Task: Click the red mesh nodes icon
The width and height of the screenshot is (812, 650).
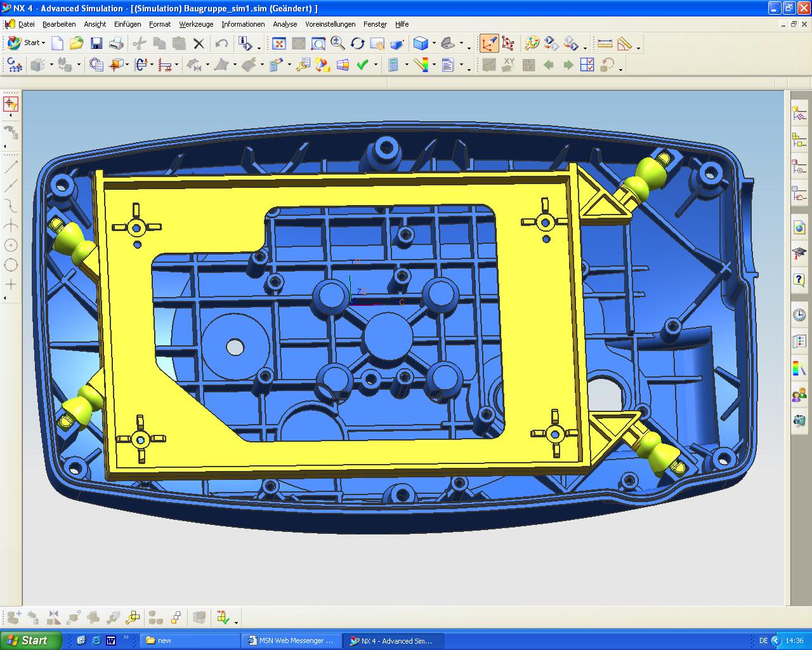Action: point(508,43)
